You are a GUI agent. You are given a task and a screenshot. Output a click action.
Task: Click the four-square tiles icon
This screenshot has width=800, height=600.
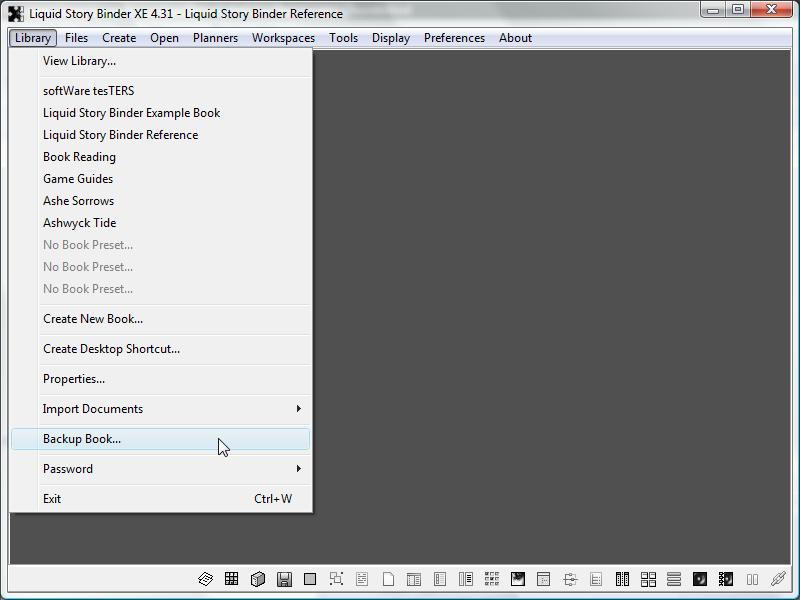pyautogui.click(x=648, y=579)
